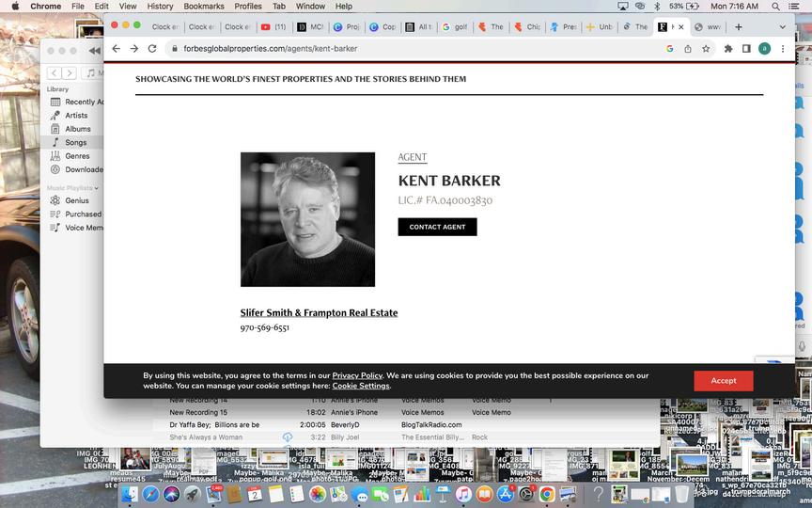
Task: Open the Privacy Policy link
Action: [x=357, y=375]
